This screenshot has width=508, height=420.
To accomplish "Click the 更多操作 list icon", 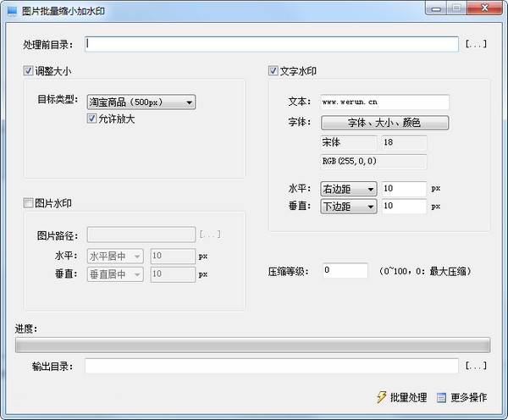I will 441,397.
